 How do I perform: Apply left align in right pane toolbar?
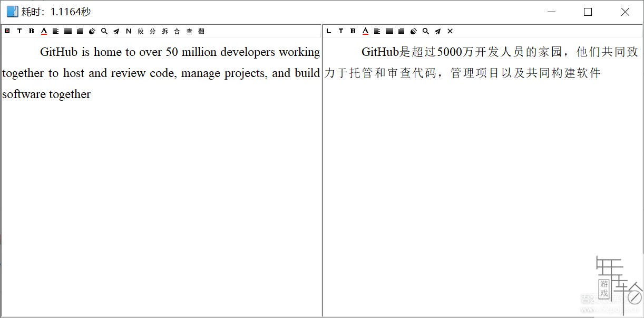(377, 31)
